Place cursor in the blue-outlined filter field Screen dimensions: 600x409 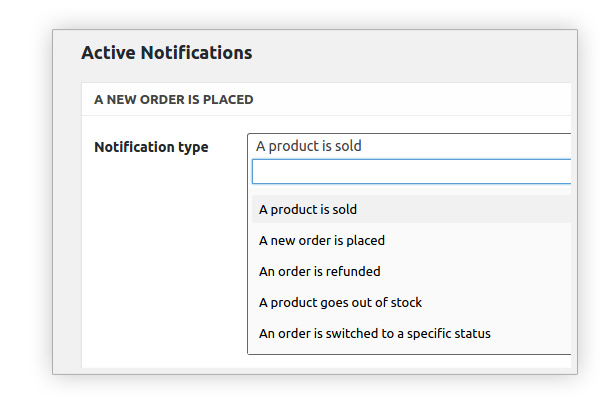411,172
